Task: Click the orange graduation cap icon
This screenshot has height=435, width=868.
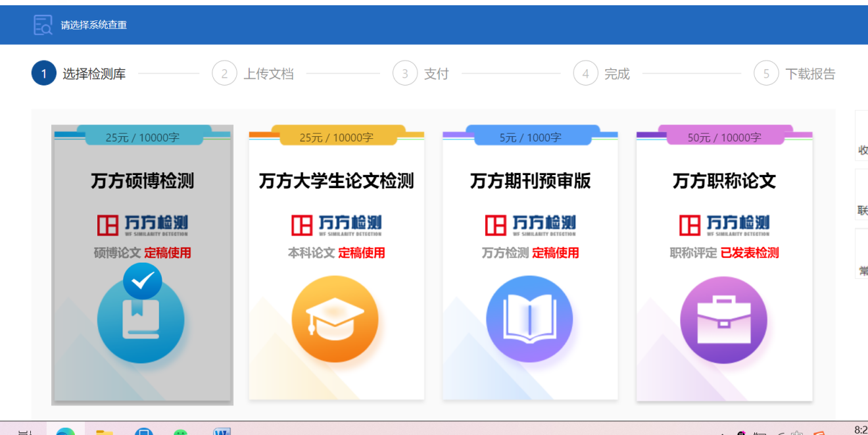Action: click(x=335, y=319)
